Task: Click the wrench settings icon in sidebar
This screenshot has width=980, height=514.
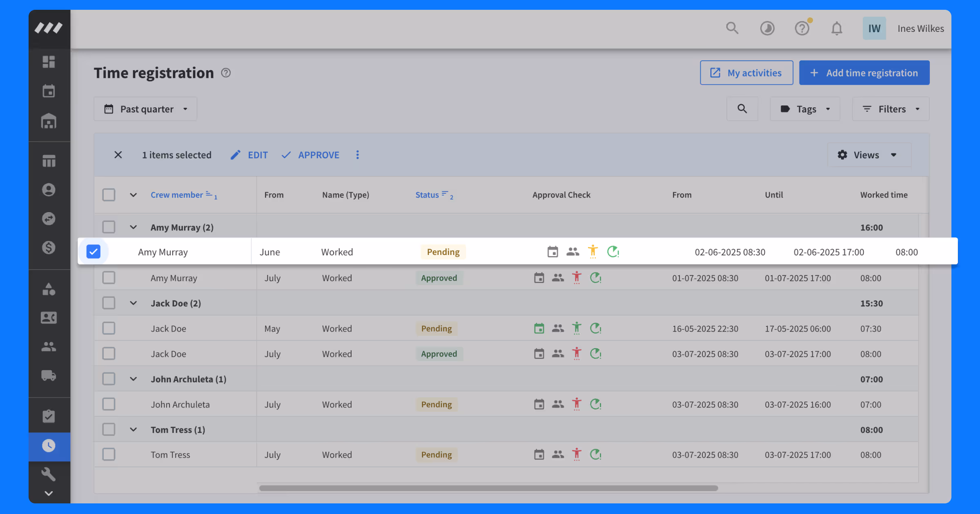Action: click(49, 474)
